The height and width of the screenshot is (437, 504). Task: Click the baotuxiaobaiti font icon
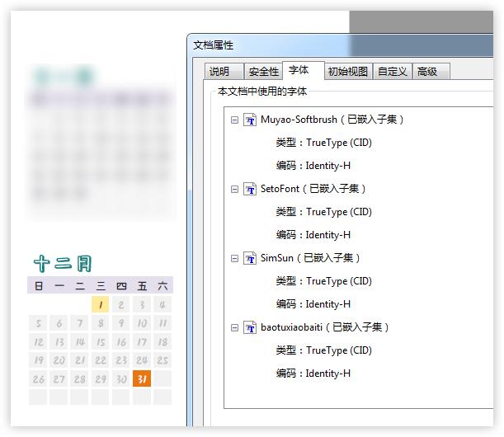pyautogui.click(x=250, y=328)
